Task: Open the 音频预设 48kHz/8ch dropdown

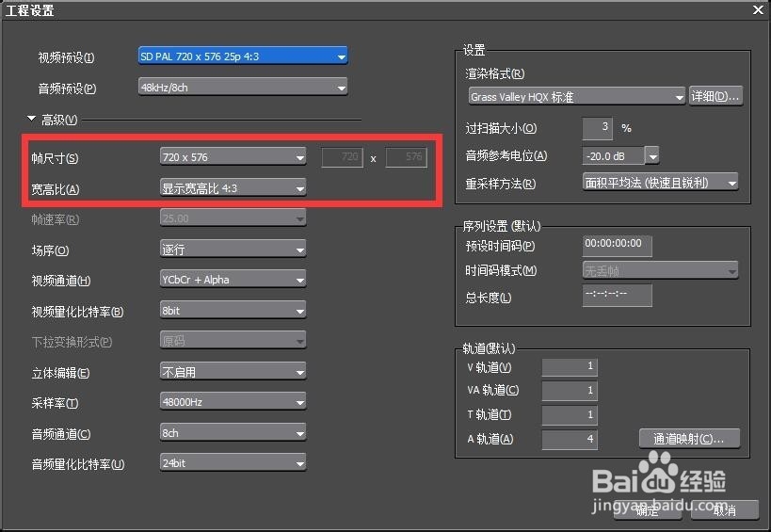Action: [243, 88]
